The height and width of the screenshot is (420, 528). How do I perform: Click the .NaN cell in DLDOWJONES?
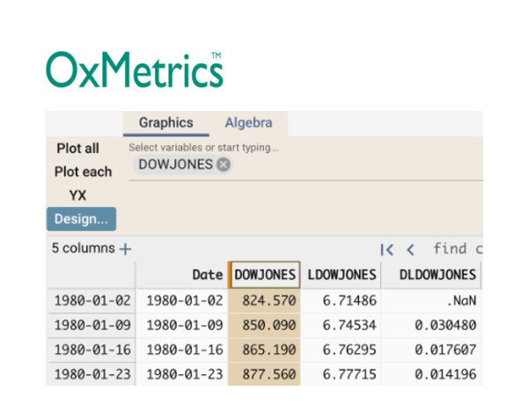437,300
